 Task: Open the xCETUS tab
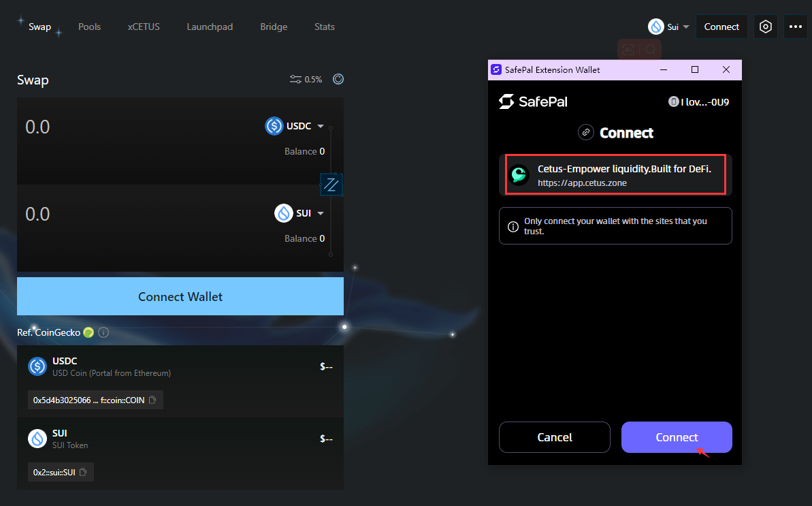pos(144,27)
